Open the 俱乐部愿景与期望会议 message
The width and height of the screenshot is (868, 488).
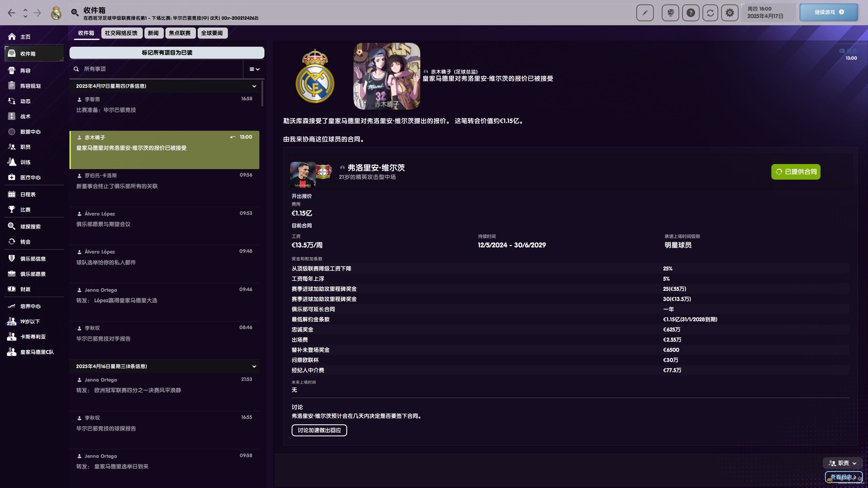point(164,226)
